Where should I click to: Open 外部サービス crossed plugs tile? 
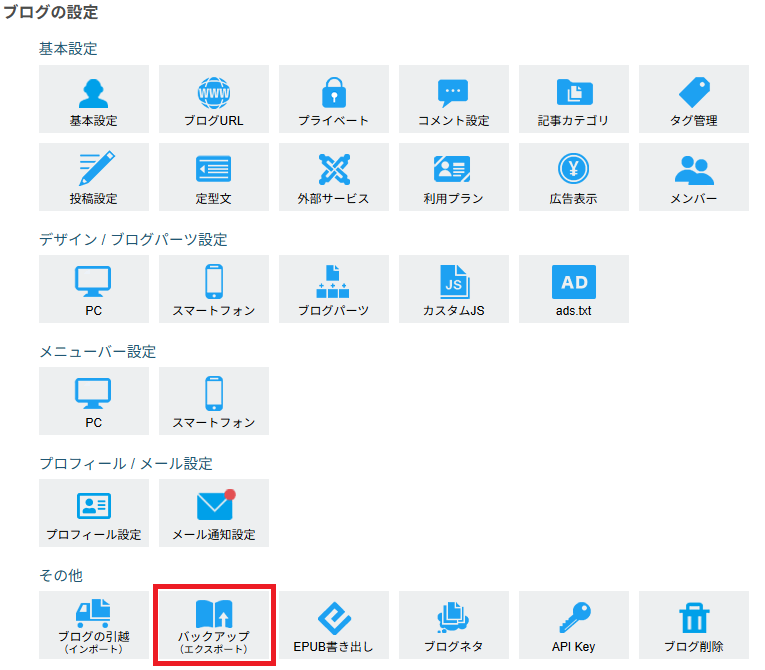334,177
